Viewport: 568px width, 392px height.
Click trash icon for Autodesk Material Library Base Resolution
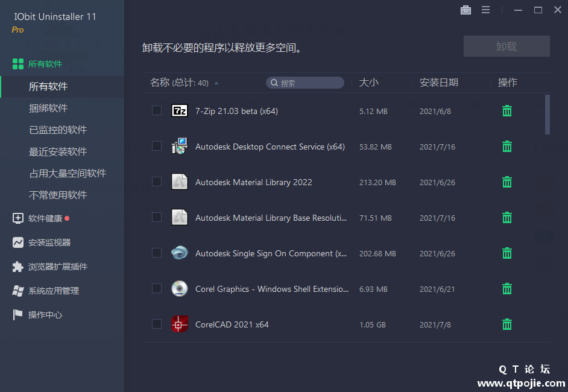point(506,217)
